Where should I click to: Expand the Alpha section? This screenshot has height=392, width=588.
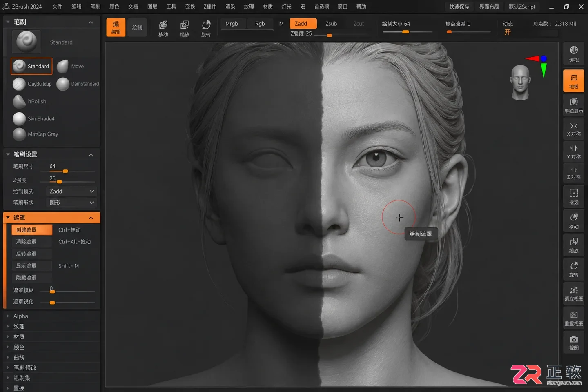(52, 316)
